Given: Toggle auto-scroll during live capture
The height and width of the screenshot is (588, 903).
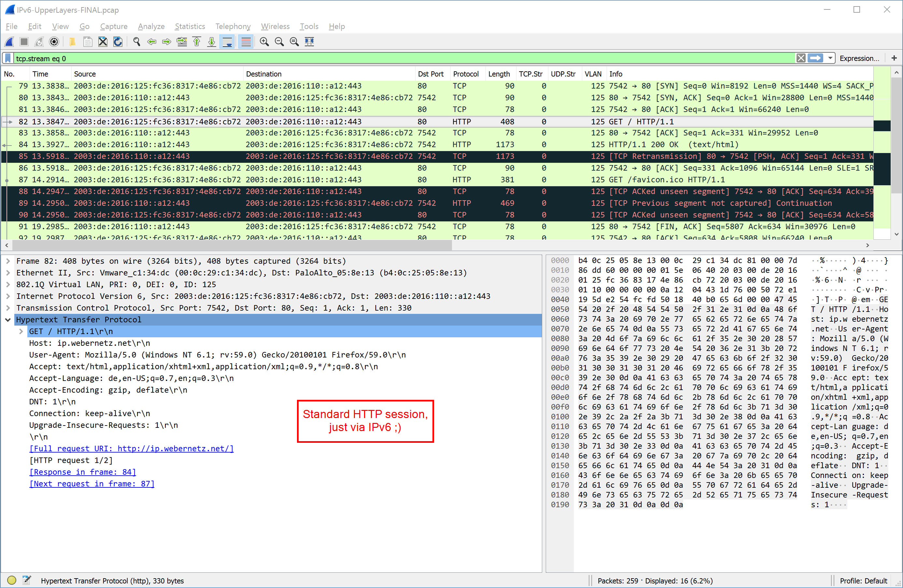Looking at the screenshot, I should tap(227, 42).
